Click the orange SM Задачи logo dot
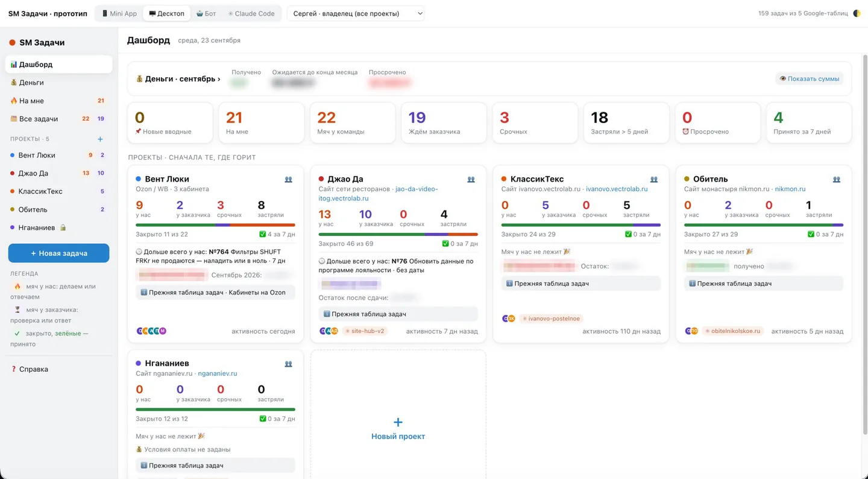 pos(12,43)
